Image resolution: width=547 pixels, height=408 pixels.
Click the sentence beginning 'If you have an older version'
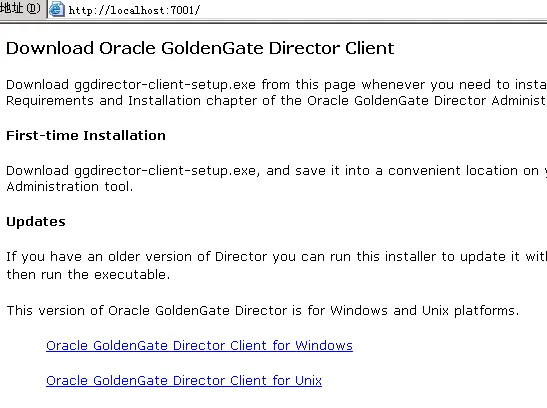click(276, 257)
